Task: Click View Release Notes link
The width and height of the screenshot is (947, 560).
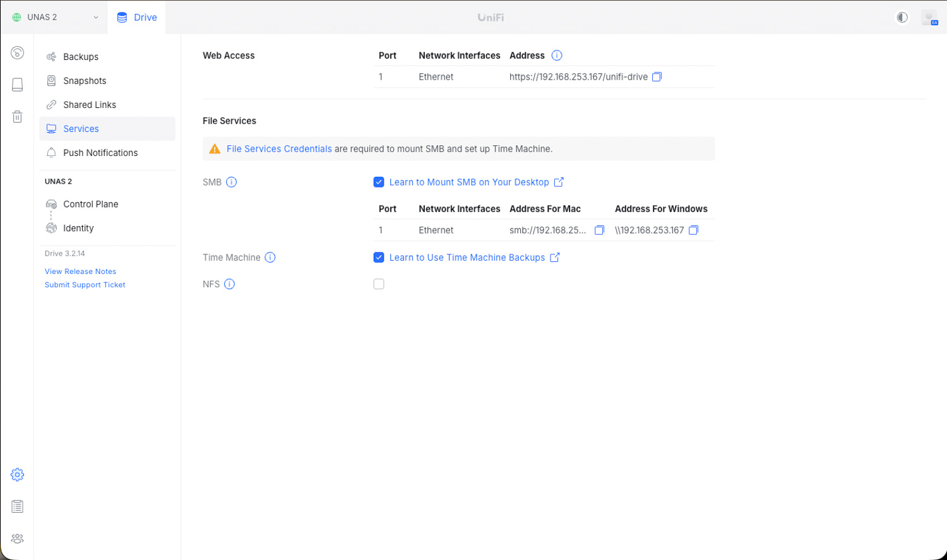Action: pos(80,271)
